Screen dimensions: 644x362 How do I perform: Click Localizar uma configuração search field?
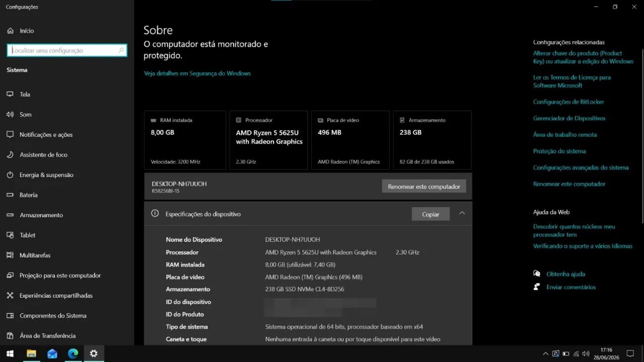[x=67, y=50]
